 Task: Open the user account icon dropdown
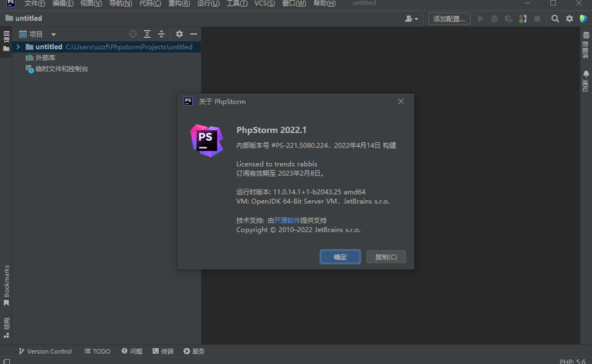tap(411, 18)
